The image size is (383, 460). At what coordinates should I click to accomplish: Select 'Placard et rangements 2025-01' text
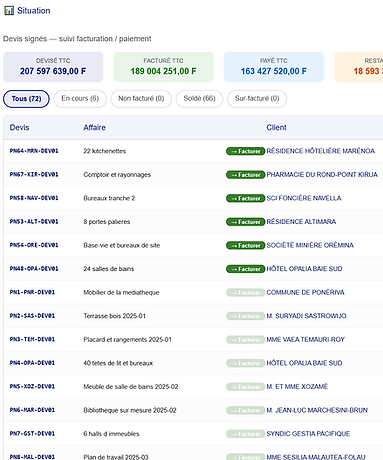click(127, 340)
